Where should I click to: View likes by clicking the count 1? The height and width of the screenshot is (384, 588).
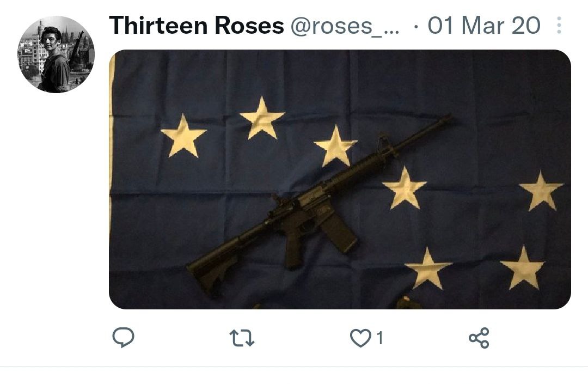point(380,338)
